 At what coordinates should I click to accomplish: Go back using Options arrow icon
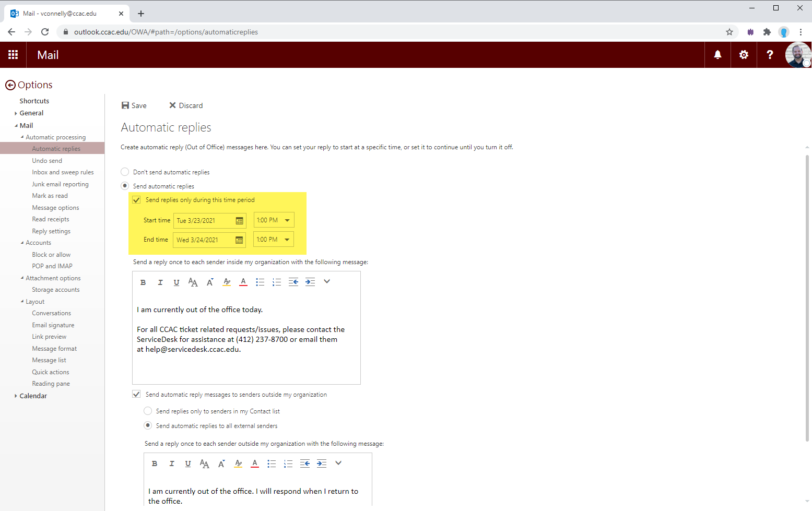[10, 85]
